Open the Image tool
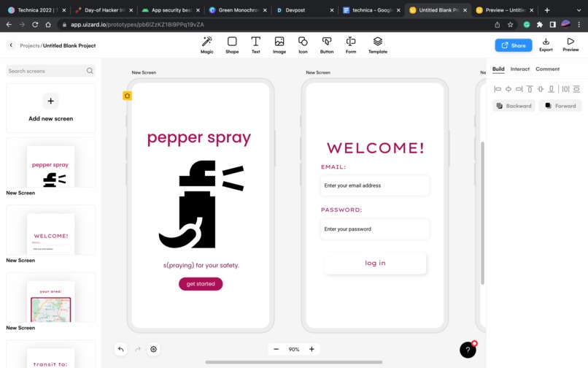588x368 pixels. point(279,45)
